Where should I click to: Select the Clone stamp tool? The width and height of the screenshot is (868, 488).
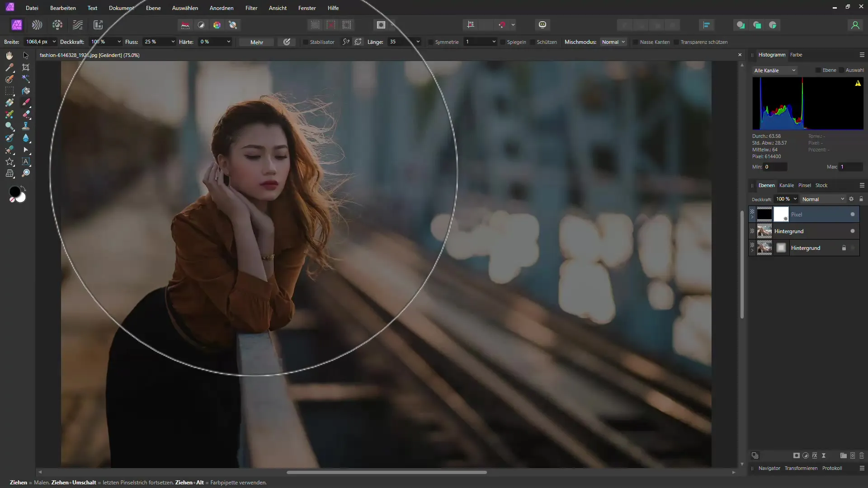(x=26, y=126)
